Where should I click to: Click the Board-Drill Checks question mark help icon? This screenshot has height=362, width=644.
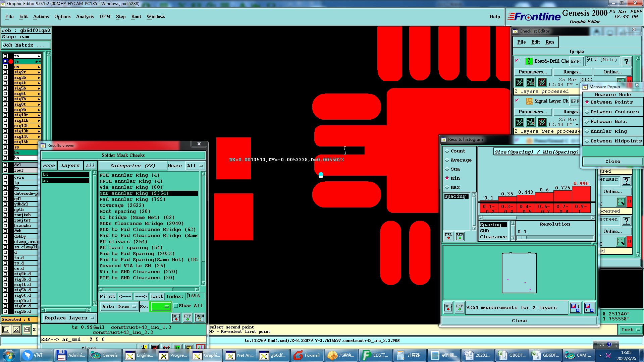626,61
